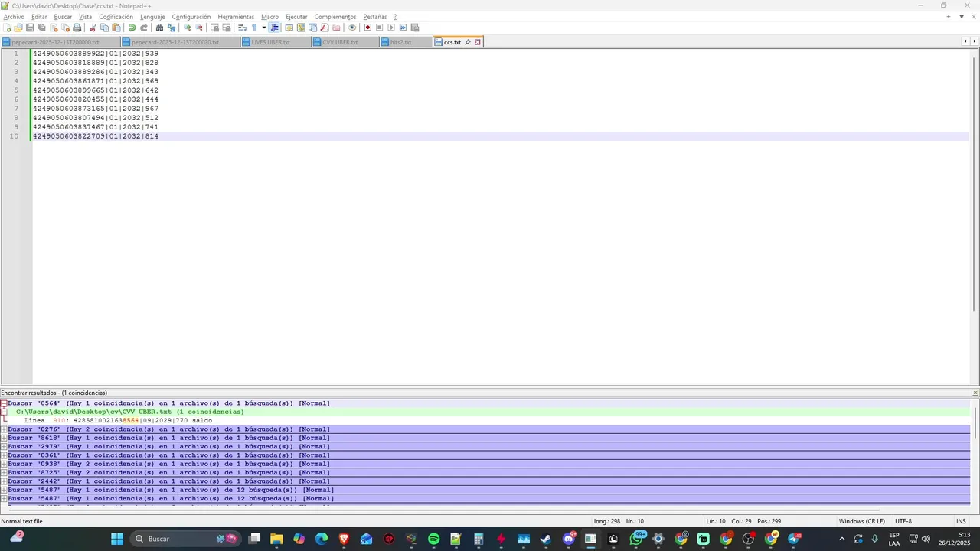Toggle the INS mode in status bar
Image resolution: width=980 pixels, height=551 pixels.
point(961,521)
